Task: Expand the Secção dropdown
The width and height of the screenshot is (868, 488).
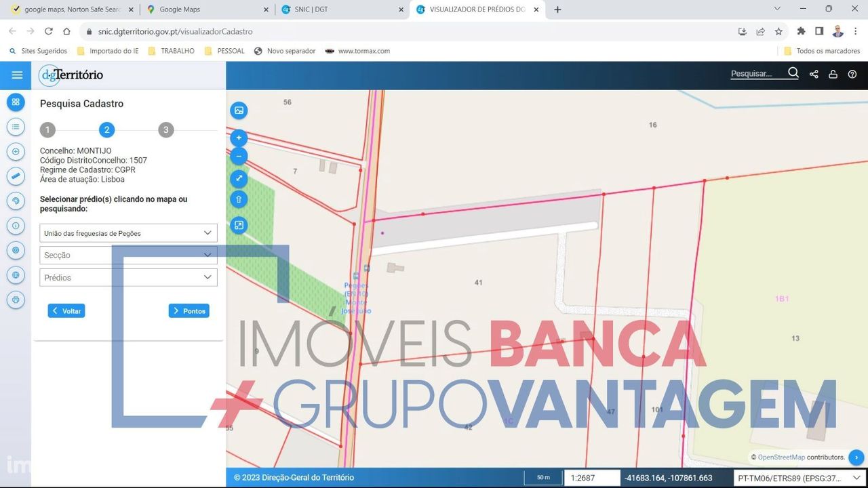Action: [128, 255]
